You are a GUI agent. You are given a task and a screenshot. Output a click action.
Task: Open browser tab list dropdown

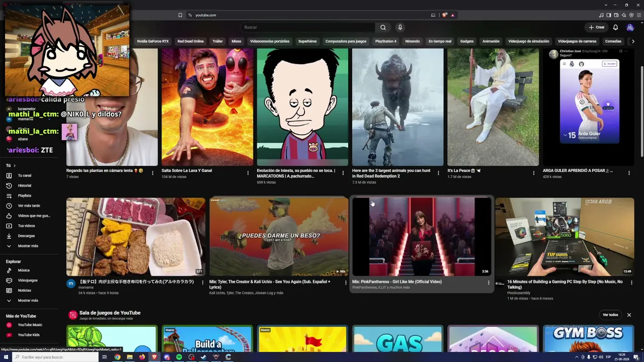(606, 5)
